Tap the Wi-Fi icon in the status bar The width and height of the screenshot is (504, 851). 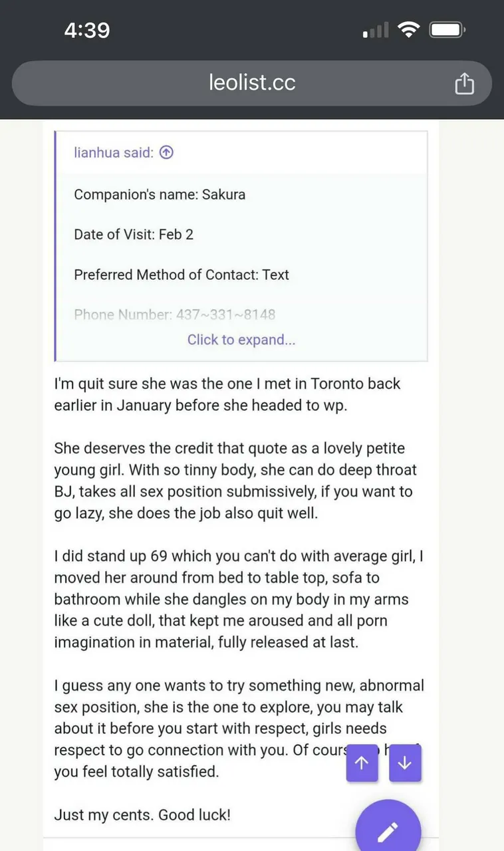tap(408, 29)
